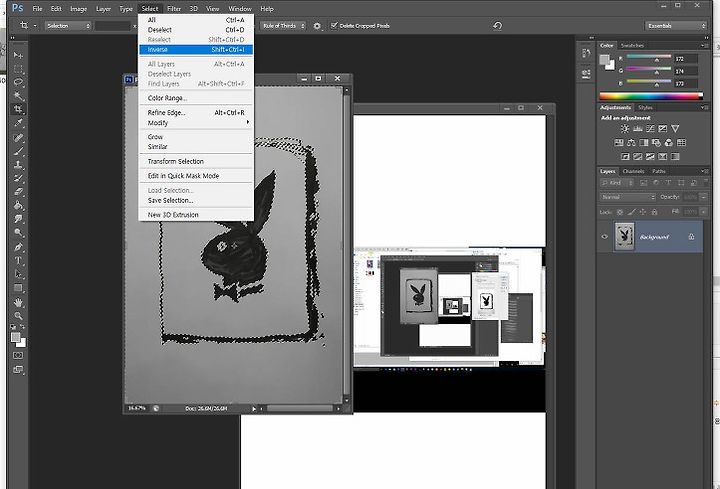
Task: Open Color Range from Select menu
Action: (x=196, y=98)
